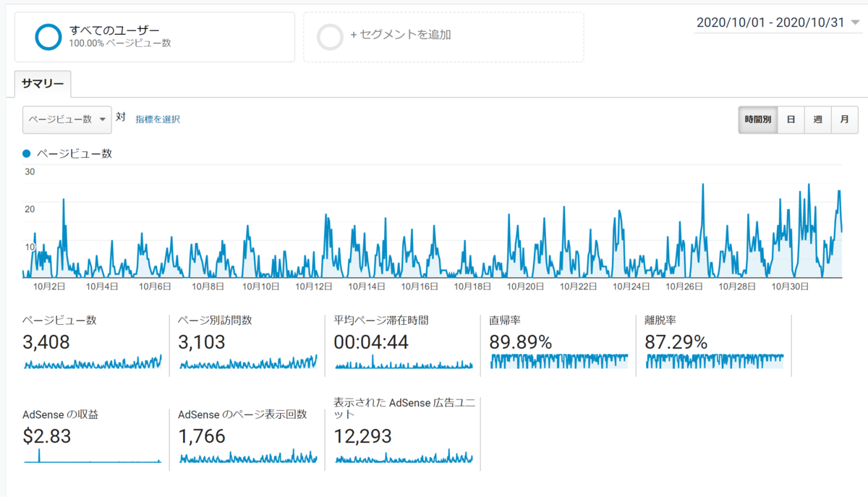Screen dimensions: 868x497
Task: Select the 月 granularity button
Action: click(844, 119)
